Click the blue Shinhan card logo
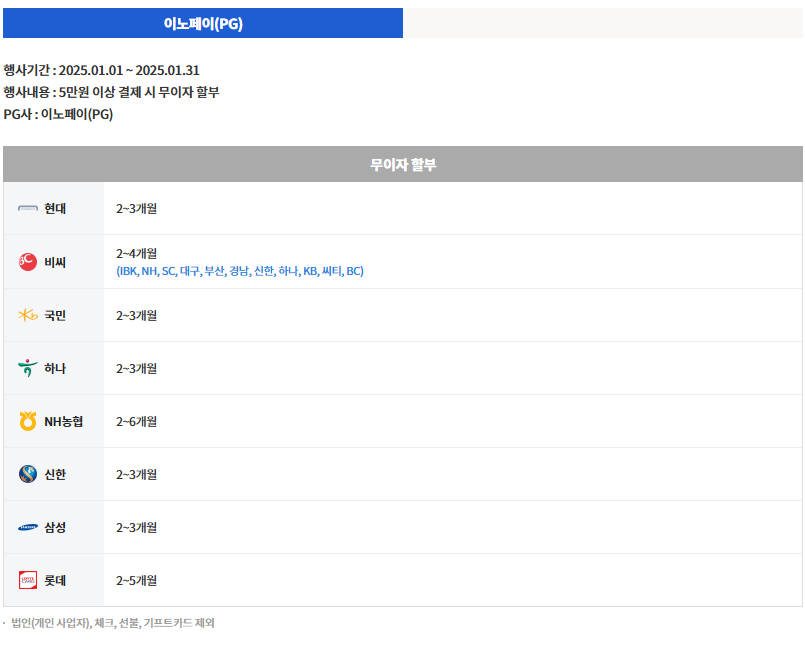The width and height of the screenshot is (805, 646). point(28,474)
